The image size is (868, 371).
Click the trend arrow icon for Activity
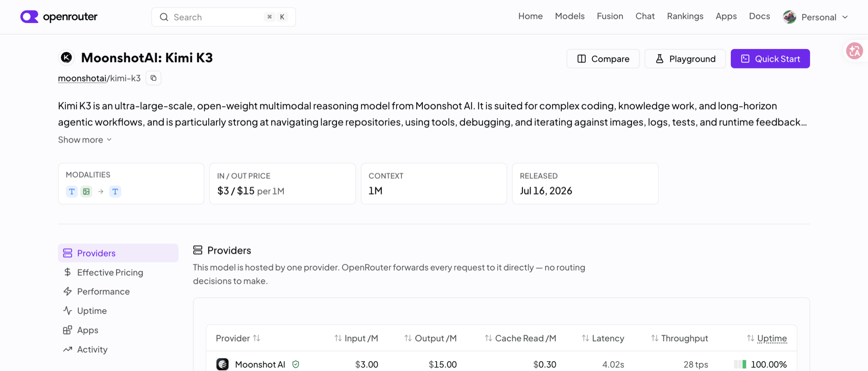click(x=67, y=350)
